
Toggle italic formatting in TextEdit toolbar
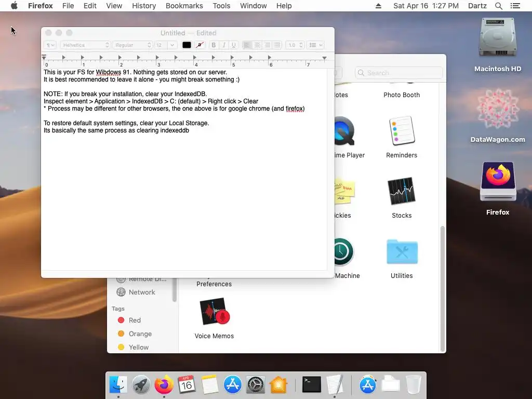tap(223, 45)
